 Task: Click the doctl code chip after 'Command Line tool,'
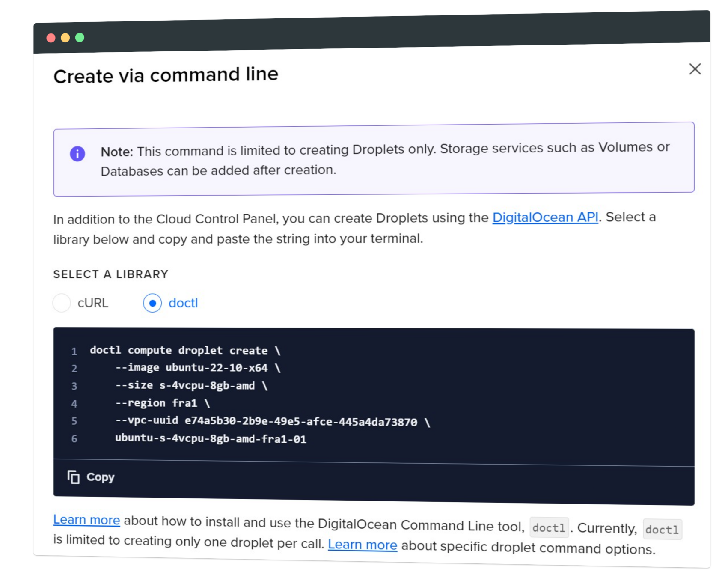(549, 528)
